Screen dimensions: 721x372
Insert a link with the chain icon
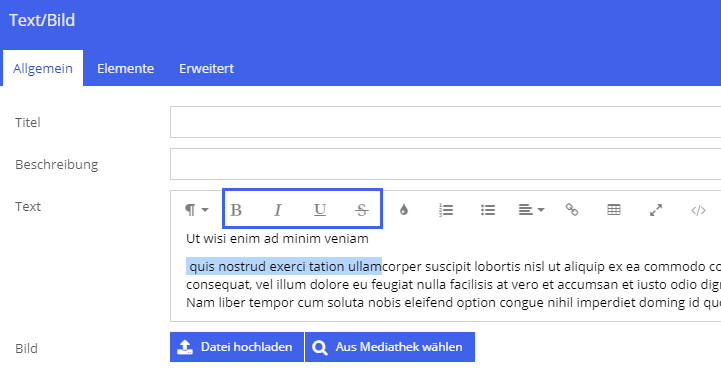coord(572,210)
